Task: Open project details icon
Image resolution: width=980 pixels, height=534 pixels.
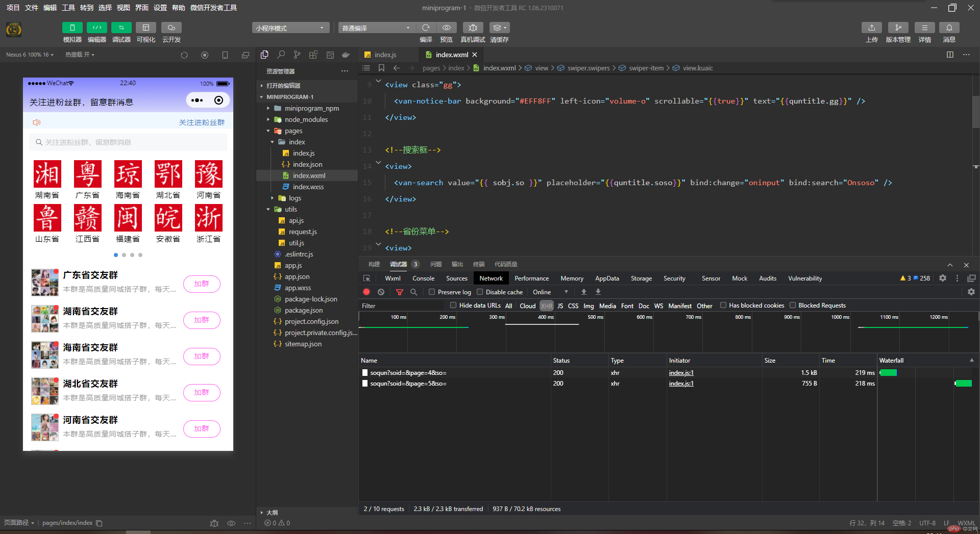Action: coord(924,28)
